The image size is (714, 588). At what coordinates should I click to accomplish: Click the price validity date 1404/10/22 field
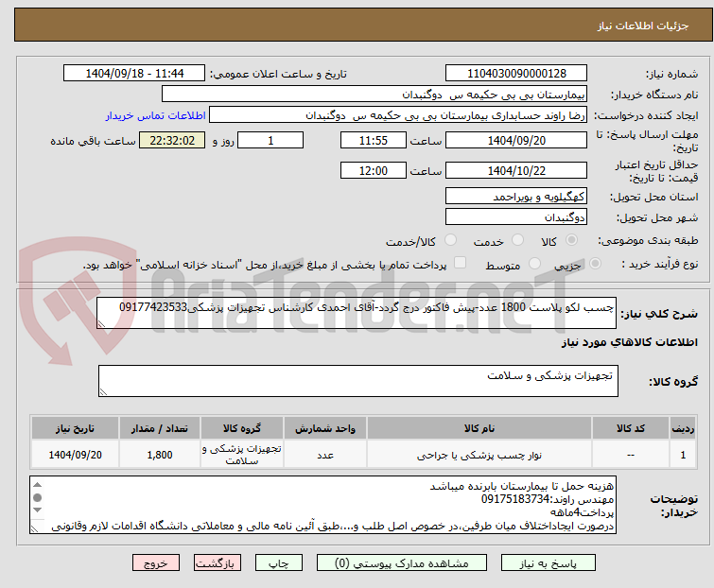(x=516, y=171)
